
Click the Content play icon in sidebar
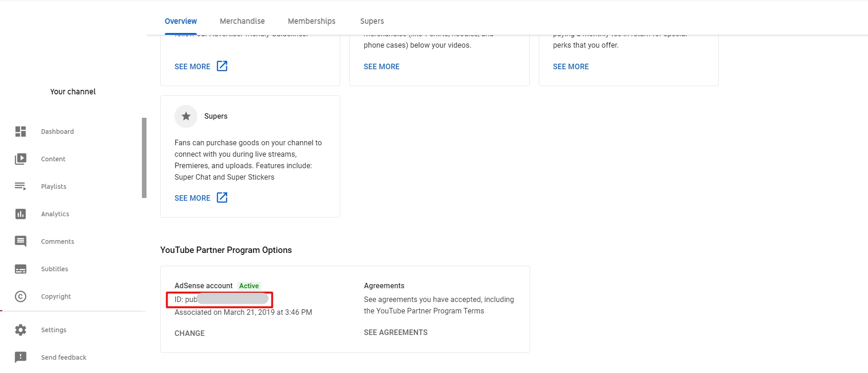point(21,159)
